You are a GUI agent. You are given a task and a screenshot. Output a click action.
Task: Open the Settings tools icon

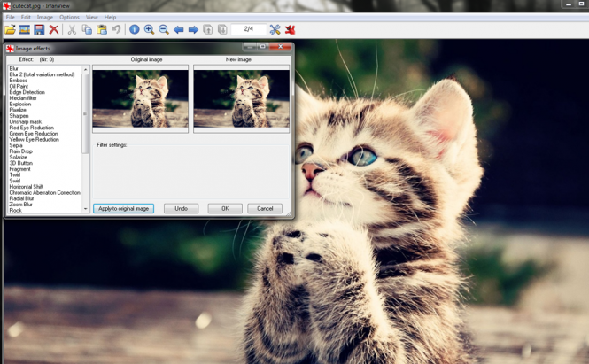coord(275,29)
